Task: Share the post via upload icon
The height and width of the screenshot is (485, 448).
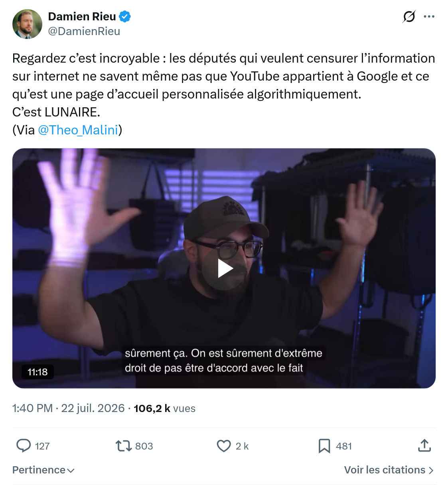Action: point(424,446)
